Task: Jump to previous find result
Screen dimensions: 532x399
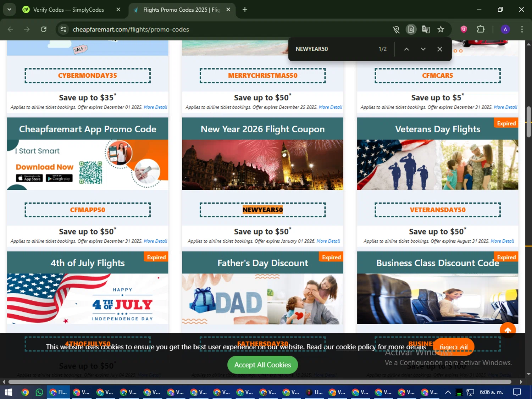Action: pos(406,49)
